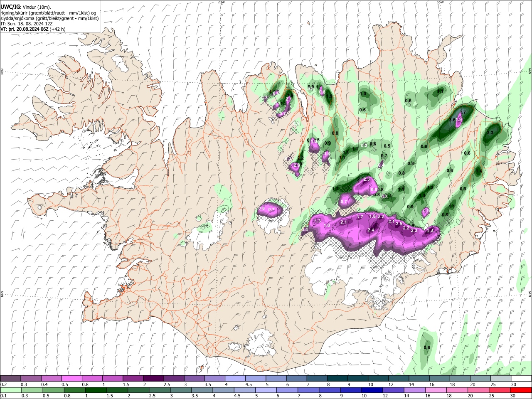Click the 0.4 value at the snow band's tip
The image size is (532, 399).
(305, 229)
